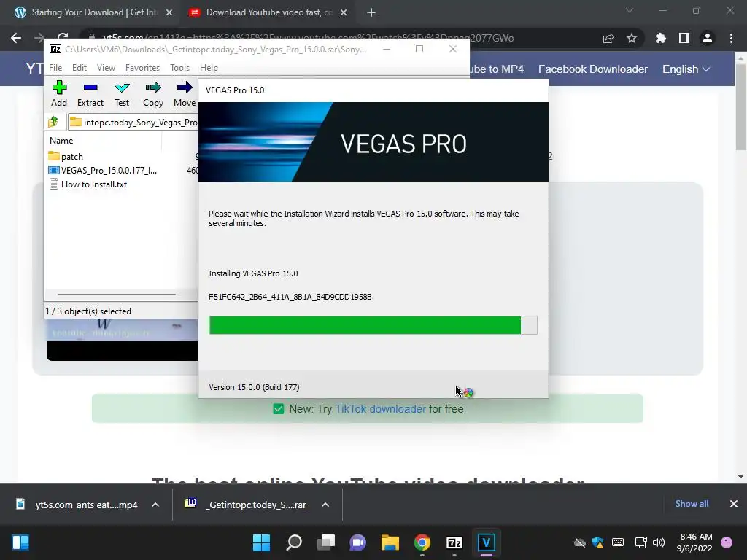Click the 7-Zip address path field
The height and width of the screenshot is (560, 747).
point(133,122)
